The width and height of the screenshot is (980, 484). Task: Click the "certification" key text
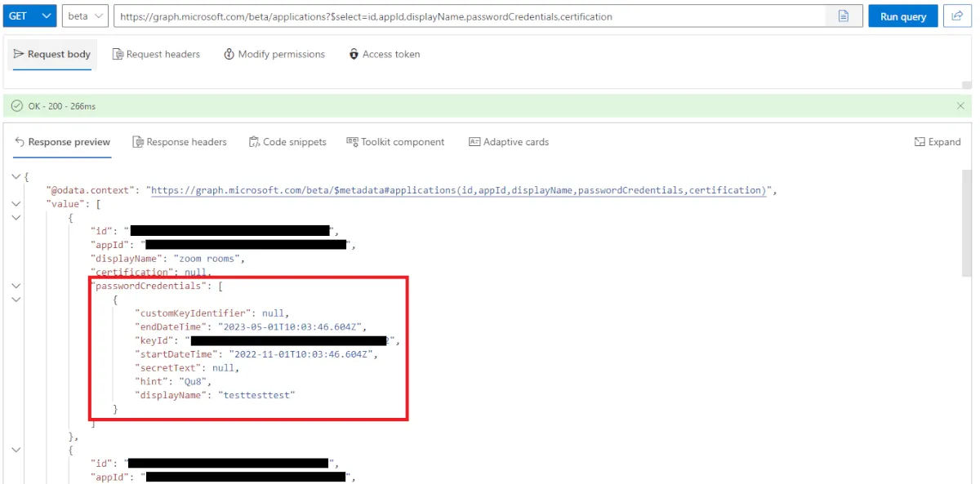(x=131, y=273)
